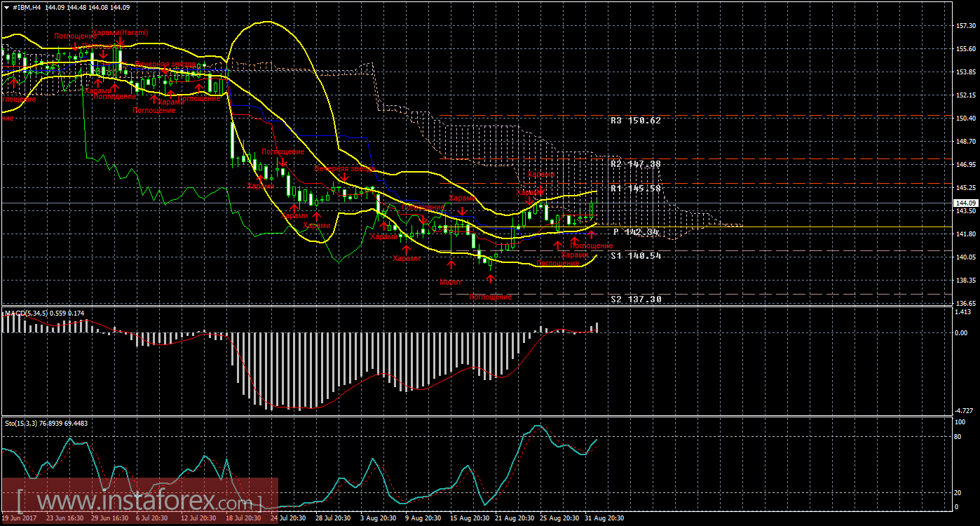Select the S1 140.54 support label

coord(635,257)
